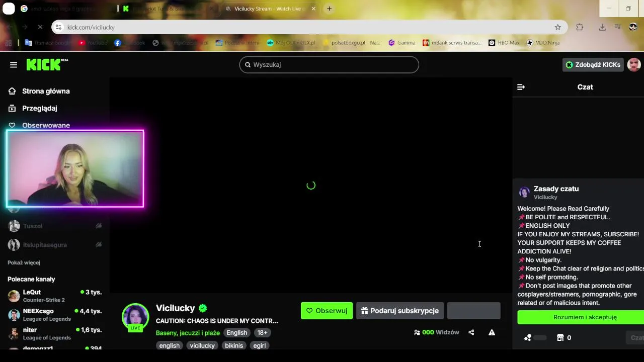Click the loading video player area
This screenshot has height=362, width=644.
pyautogui.click(x=311, y=185)
